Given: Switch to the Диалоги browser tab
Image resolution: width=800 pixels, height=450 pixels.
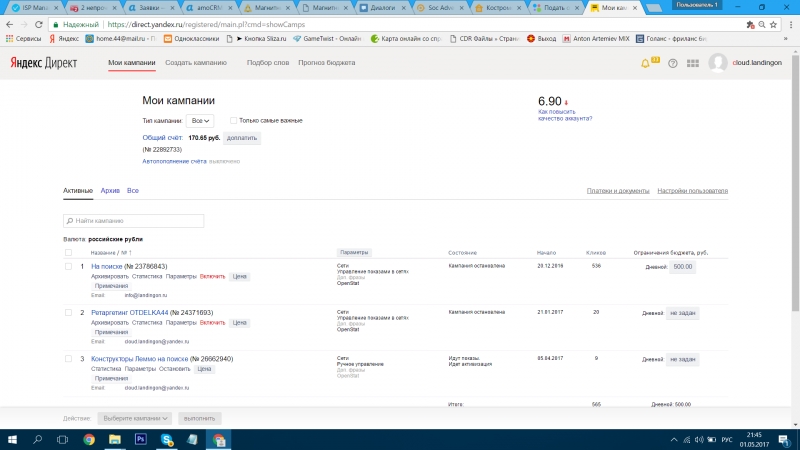Looking at the screenshot, I should point(383,8).
